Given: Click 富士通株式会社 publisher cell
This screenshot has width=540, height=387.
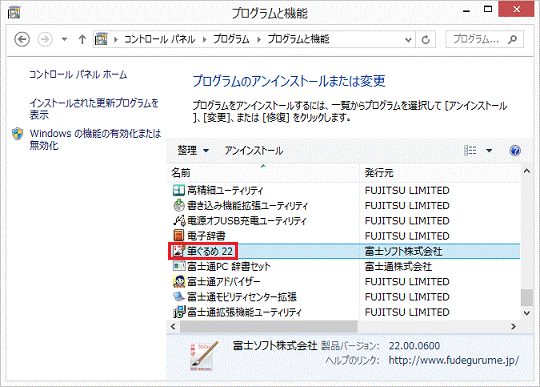Looking at the screenshot, I should pyautogui.click(x=398, y=266).
